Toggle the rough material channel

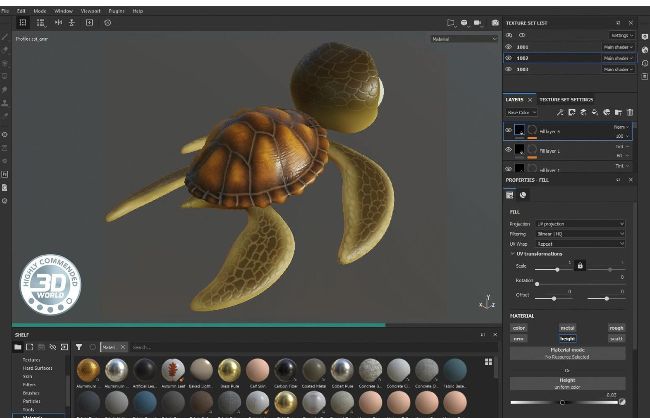click(616, 327)
